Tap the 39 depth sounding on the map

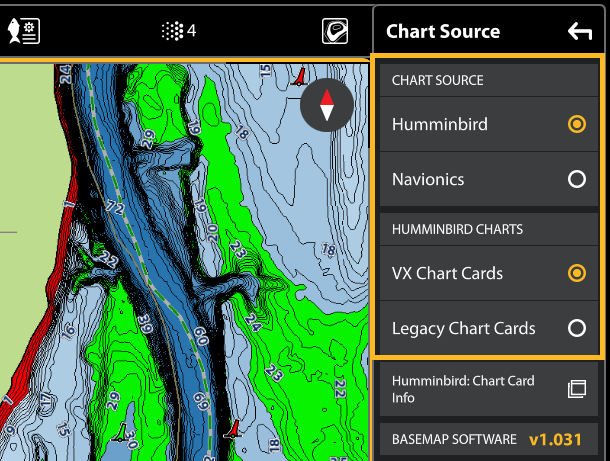click(145, 324)
